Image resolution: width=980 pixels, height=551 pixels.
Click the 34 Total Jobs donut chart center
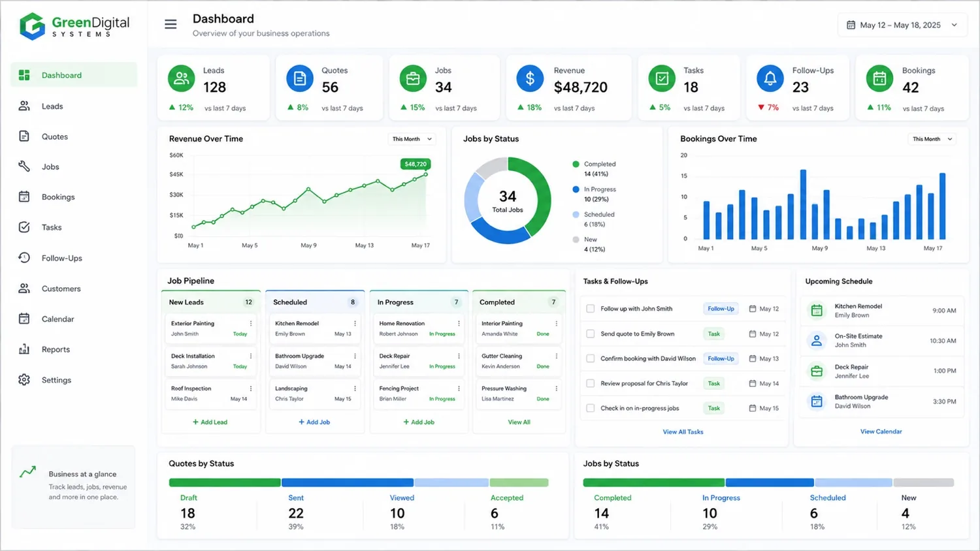click(x=508, y=200)
